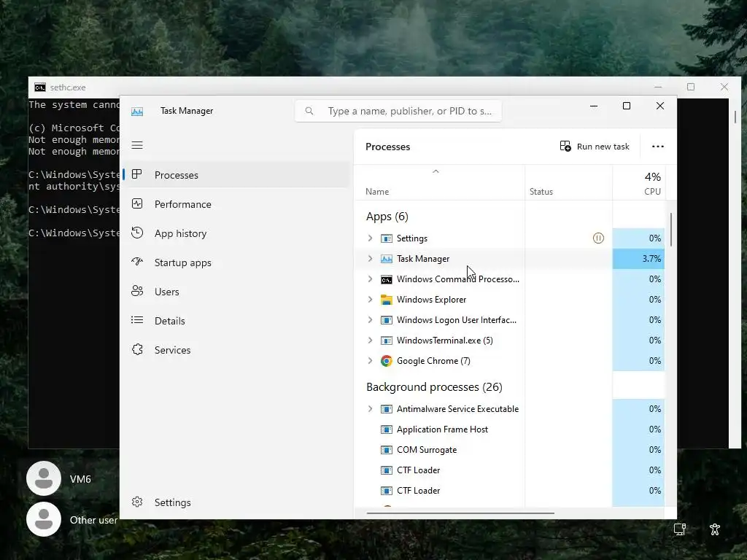Choose the Other user account
The height and width of the screenshot is (560, 747).
pyautogui.click(x=71, y=519)
